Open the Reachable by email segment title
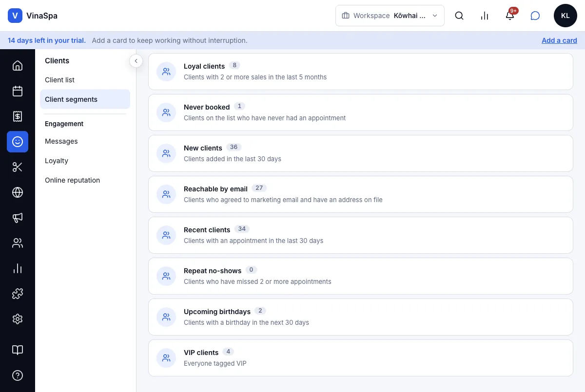Screen dimensions: 585x392 (215, 189)
